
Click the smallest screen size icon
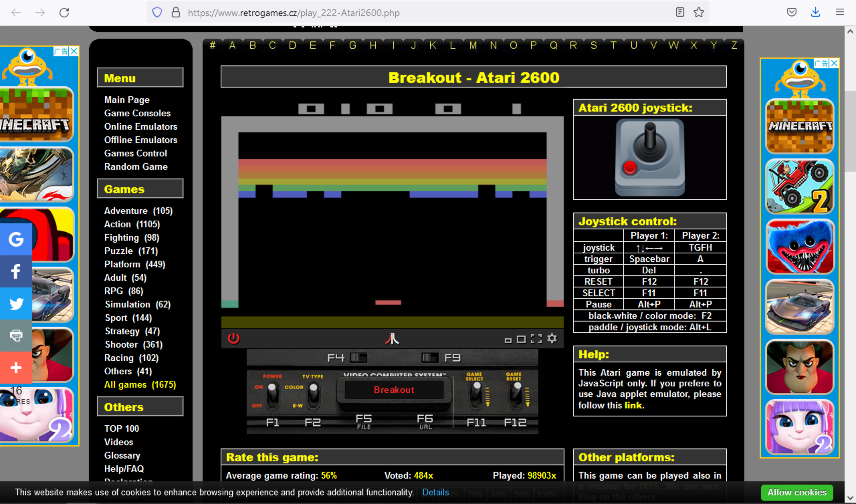coord(508,340)
